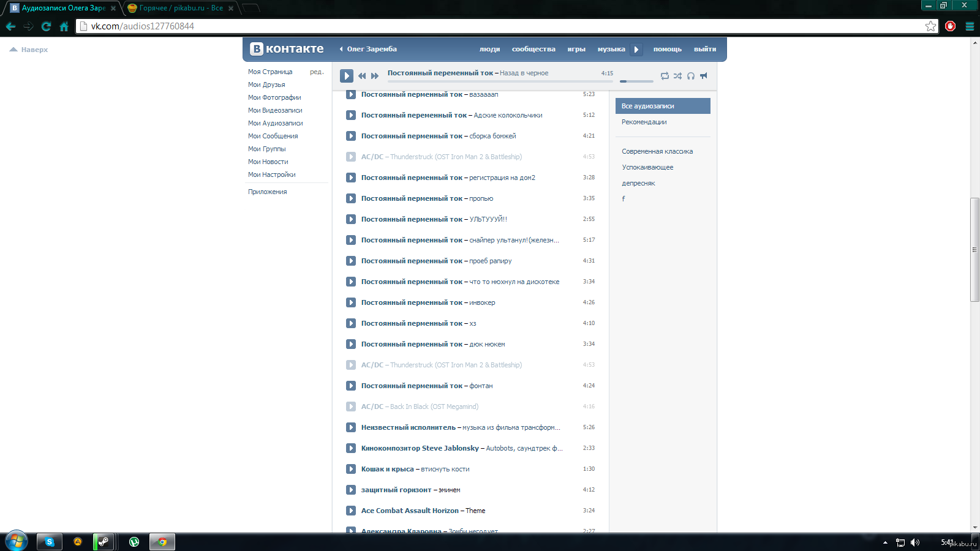Click the headphones icon in the player
980x551 pixels.
[x=691, y=76]
